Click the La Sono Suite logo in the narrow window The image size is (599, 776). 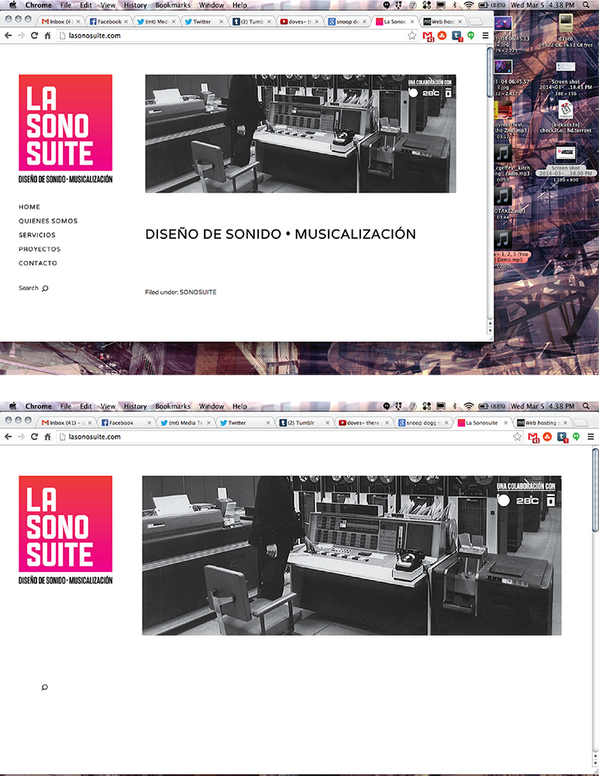pyautogui.click(x=65, y=129)
